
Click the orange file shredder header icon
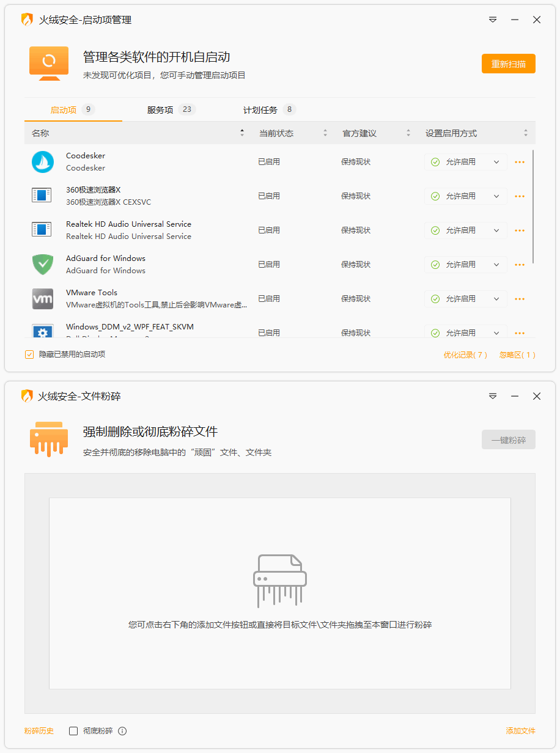(x=49, y=439)
